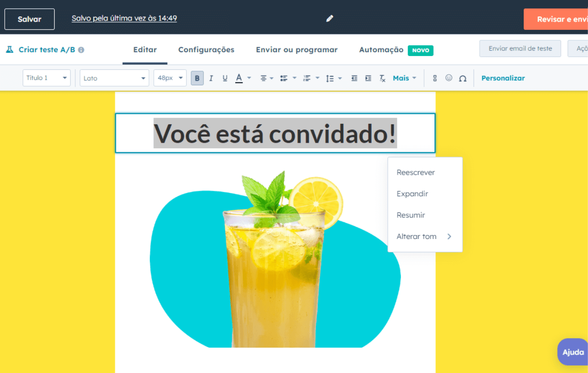Click the Salvar button
Screen dimensions: 588x373
point(29,19)
